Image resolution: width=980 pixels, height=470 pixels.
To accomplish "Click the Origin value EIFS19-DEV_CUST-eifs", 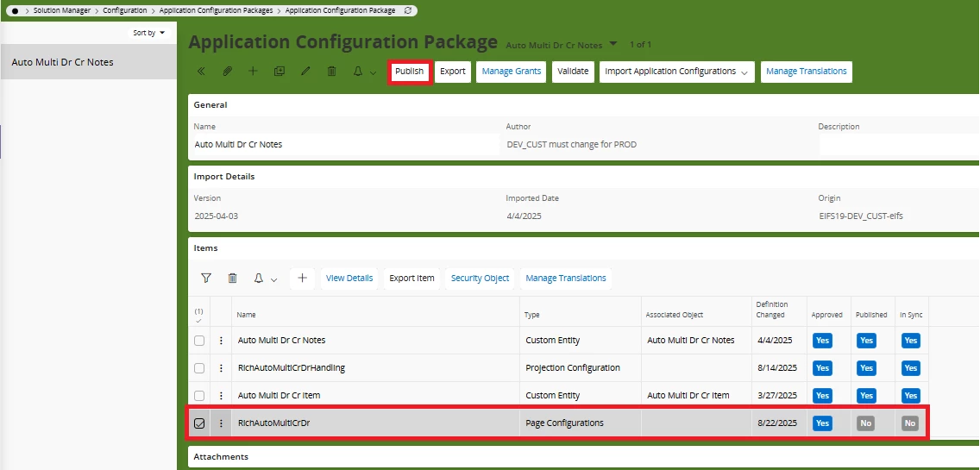I will pyautogui.click(x=861, y=216).
